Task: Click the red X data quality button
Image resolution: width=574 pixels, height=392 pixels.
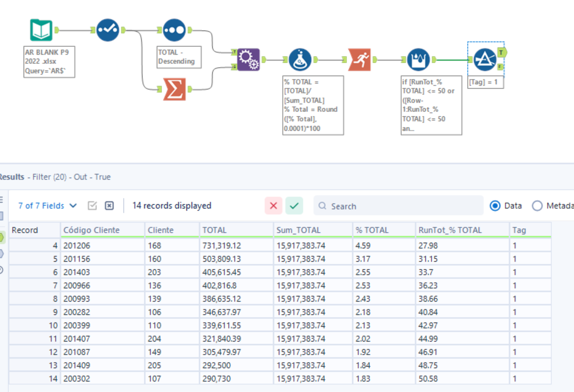Action: coord(273,206)
